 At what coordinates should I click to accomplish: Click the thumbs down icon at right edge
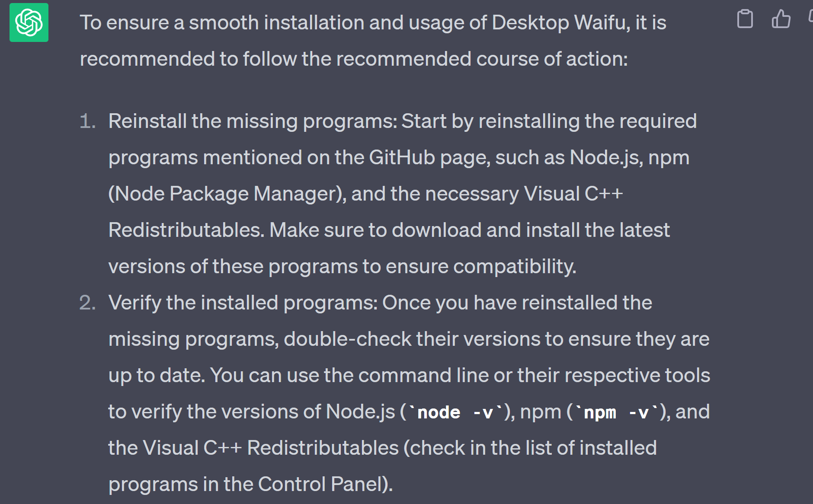[x=810, y=17]
